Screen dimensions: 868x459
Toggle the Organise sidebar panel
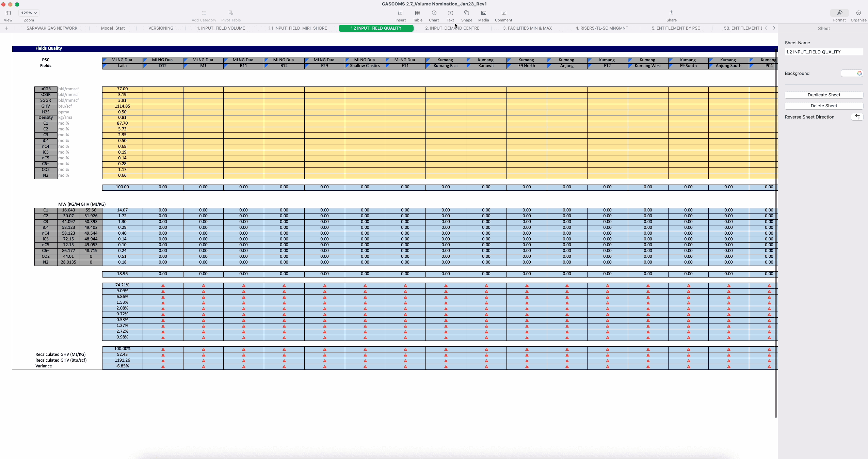tap(858, 13)
